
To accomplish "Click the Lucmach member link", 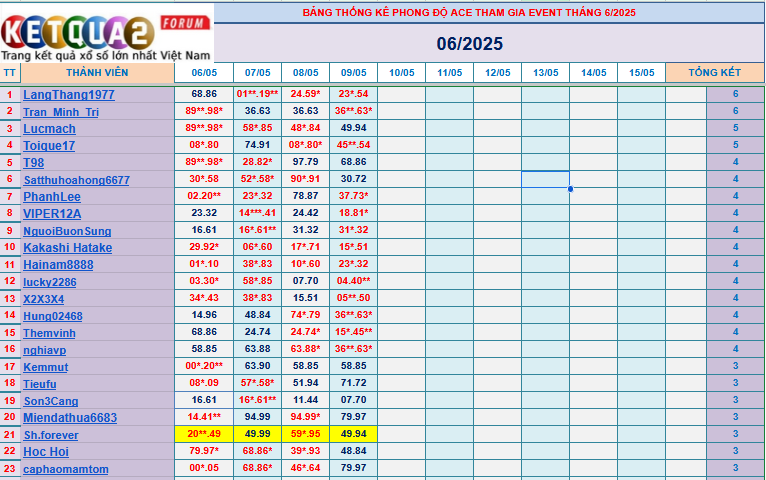I will tap(49, 129).
